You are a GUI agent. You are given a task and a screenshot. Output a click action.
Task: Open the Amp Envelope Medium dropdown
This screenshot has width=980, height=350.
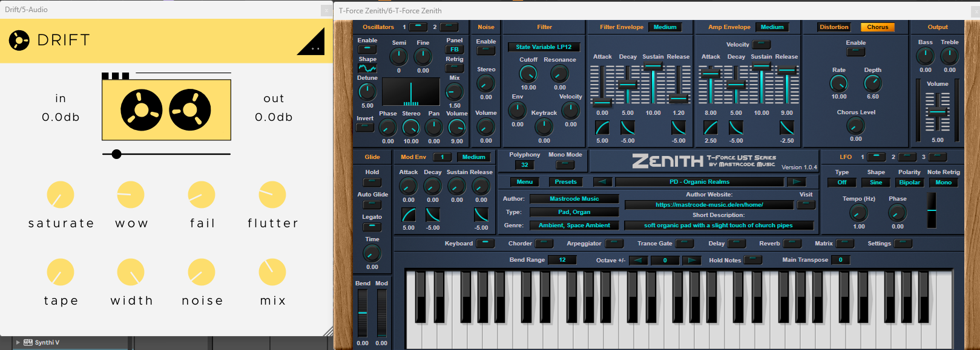click(772, 27)
